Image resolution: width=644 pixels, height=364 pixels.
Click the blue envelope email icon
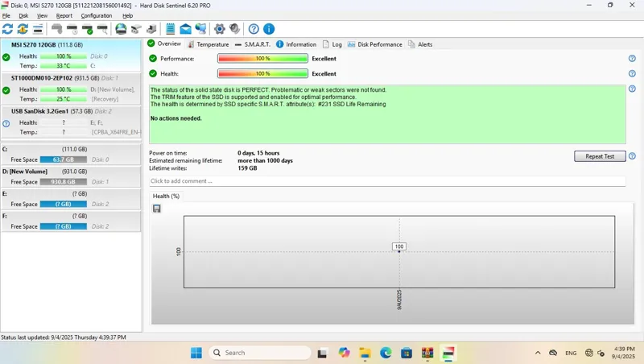tap(186, 29)
